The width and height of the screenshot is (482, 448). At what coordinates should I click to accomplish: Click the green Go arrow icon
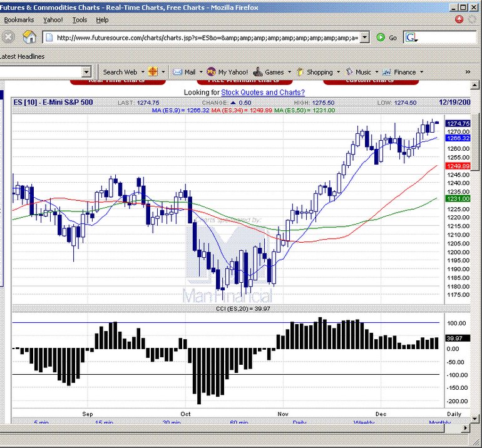point(381,38)
